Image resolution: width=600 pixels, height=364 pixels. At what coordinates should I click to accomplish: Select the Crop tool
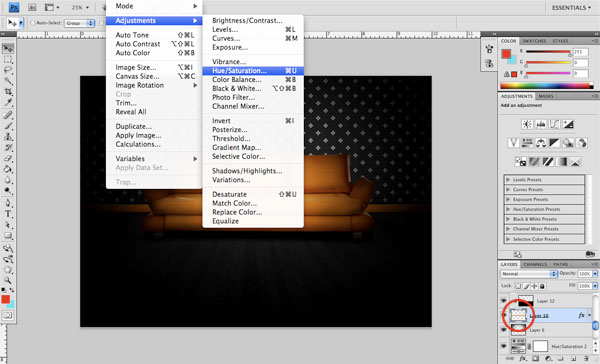[8, 92]
